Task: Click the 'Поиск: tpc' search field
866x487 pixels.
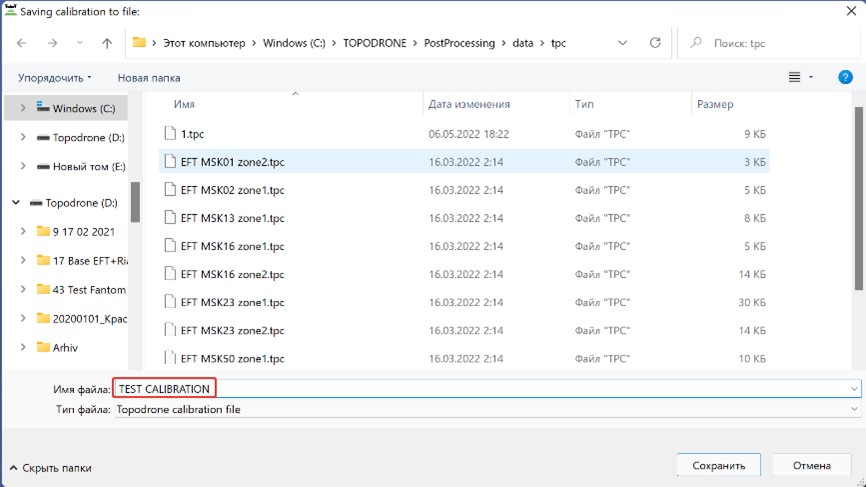Action: [770, 43]
